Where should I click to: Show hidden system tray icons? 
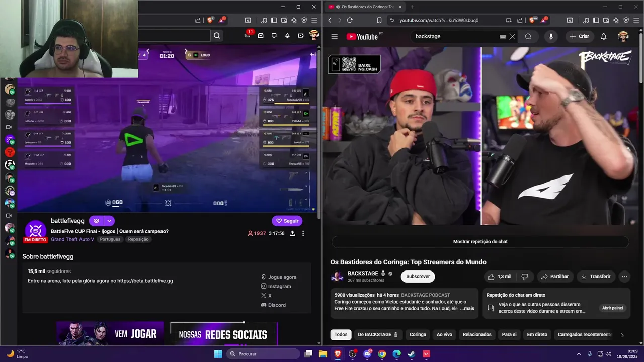tap(579, 354)
